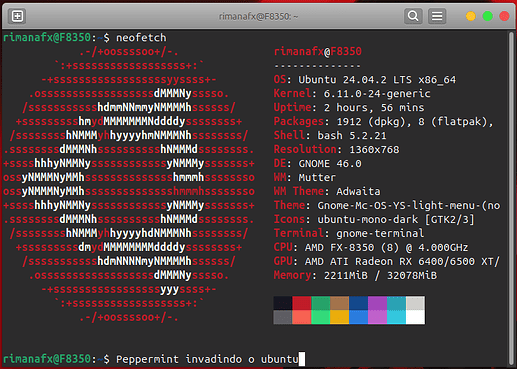Click the WM line Mutter
517x369 pixels.
(305, 178)
